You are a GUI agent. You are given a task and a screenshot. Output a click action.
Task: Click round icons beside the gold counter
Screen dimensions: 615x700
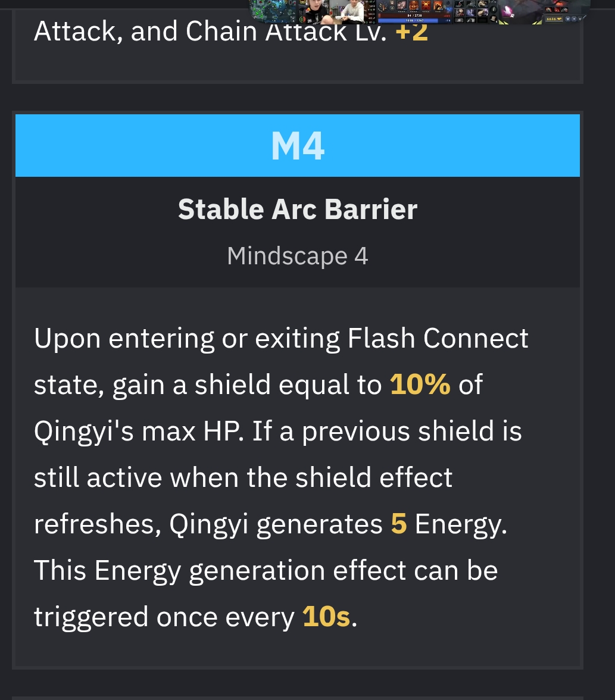pos(575,19)
